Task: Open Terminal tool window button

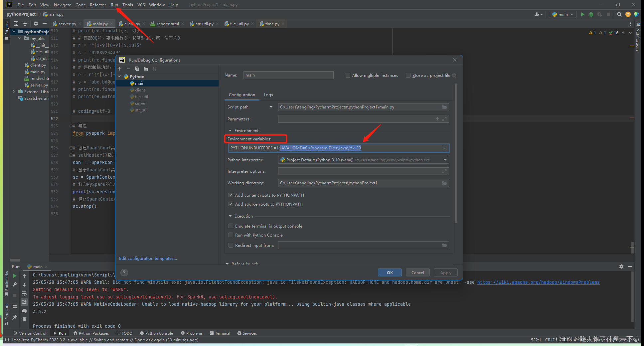Action: (x=220, y=333)
